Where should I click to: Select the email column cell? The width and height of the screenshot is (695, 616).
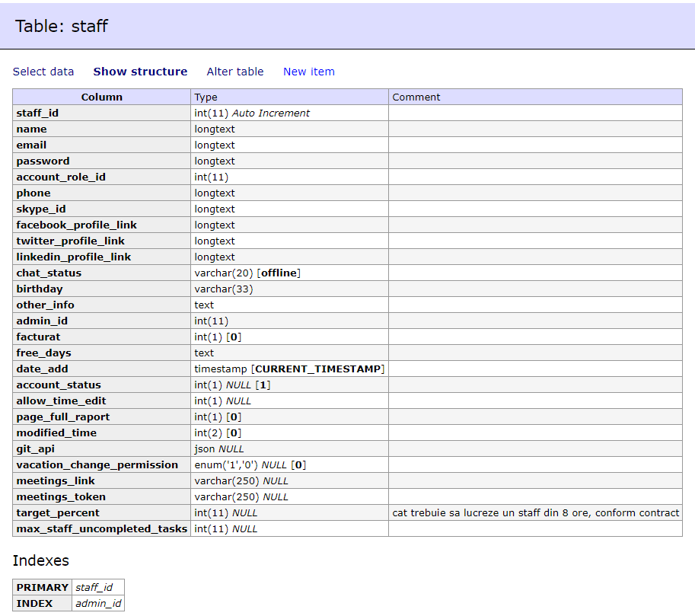tap(101, 145)
